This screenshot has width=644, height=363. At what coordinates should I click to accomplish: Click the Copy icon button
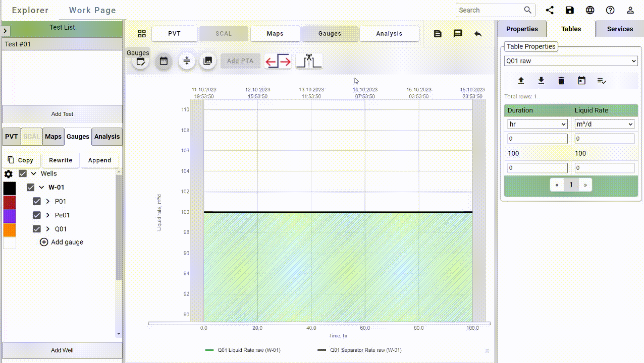point(21,160)
